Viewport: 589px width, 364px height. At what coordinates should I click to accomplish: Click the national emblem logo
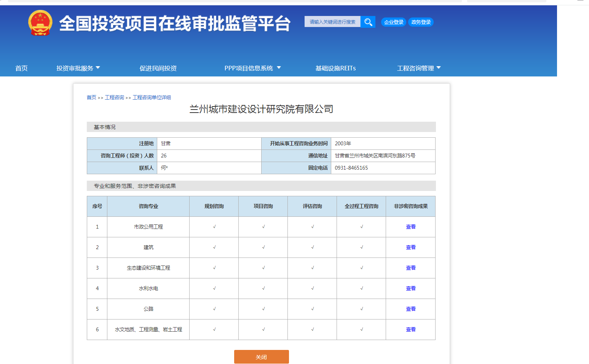pos(40,23)
